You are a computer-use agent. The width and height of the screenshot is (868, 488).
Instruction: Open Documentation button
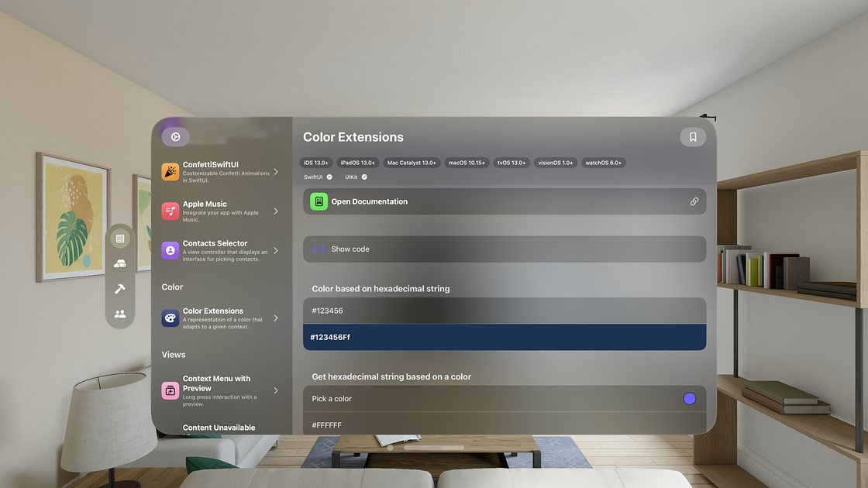click(505, 201)
